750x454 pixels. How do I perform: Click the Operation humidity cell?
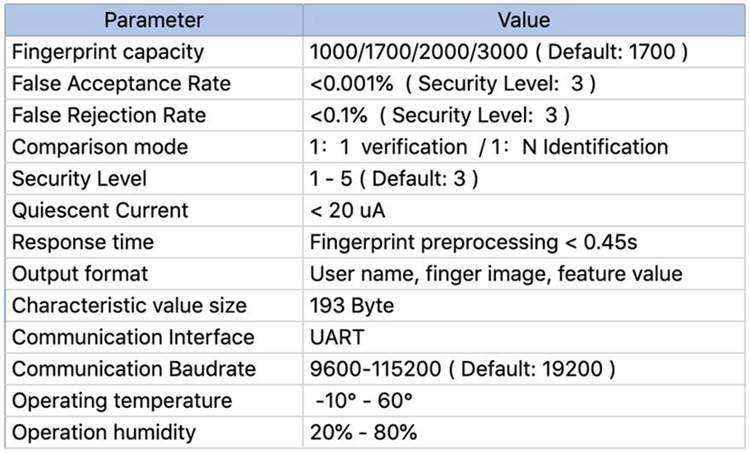(x=104, y=433)
